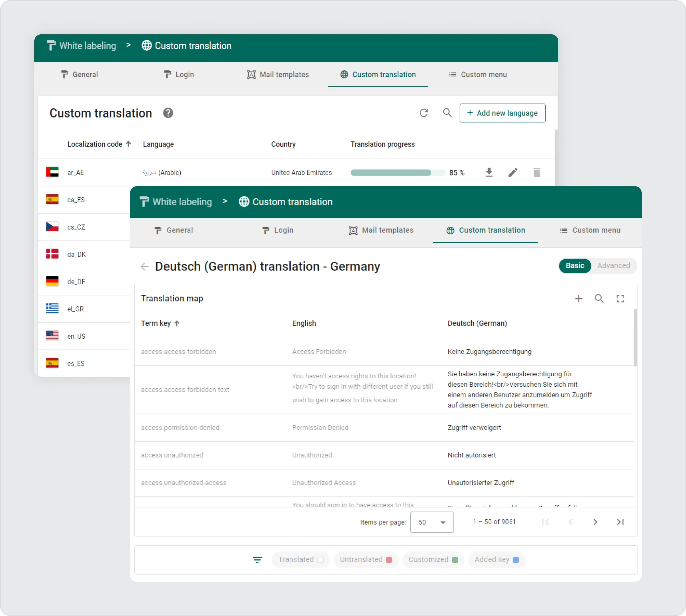686x616 pixels.
Task: Add a new key in Translation map
Action: [579, 299]
